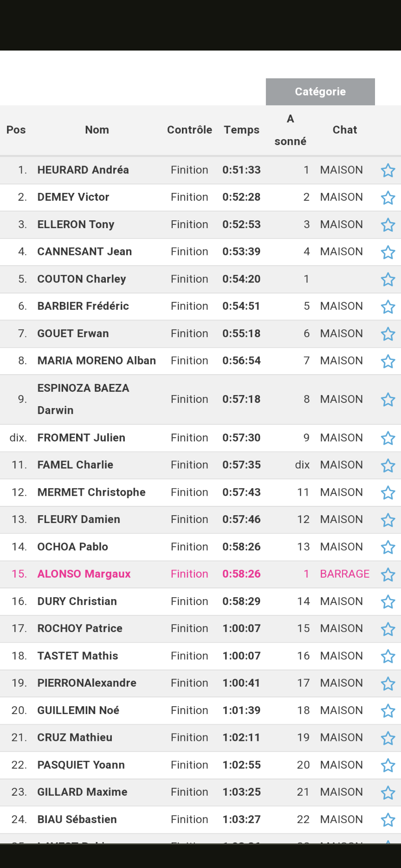Click the Contrôle column header

click(189, 130)
